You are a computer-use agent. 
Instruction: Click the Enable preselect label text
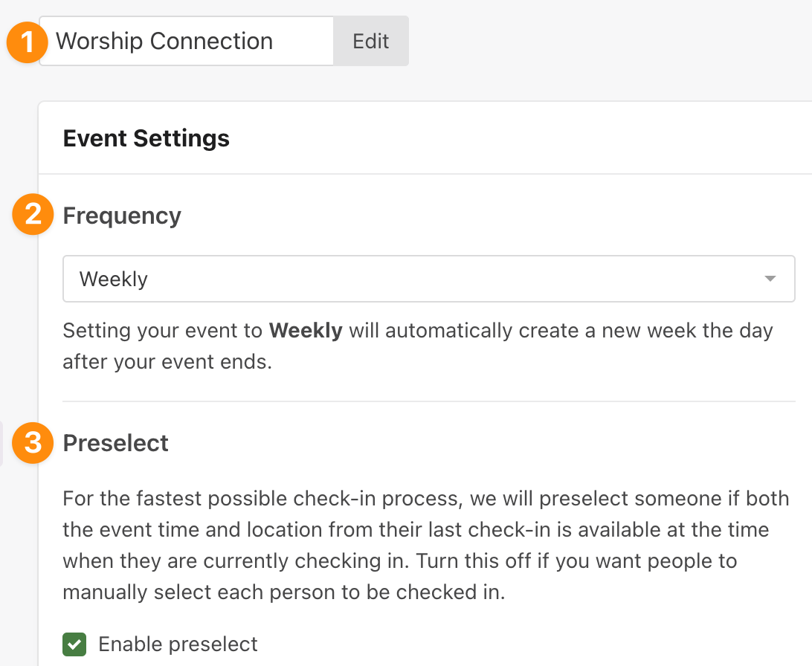click(178, 644)
